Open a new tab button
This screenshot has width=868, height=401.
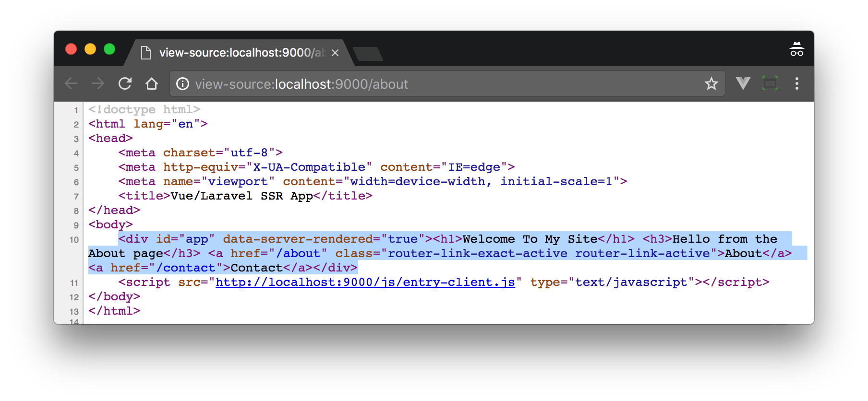[x=368, y=54]
